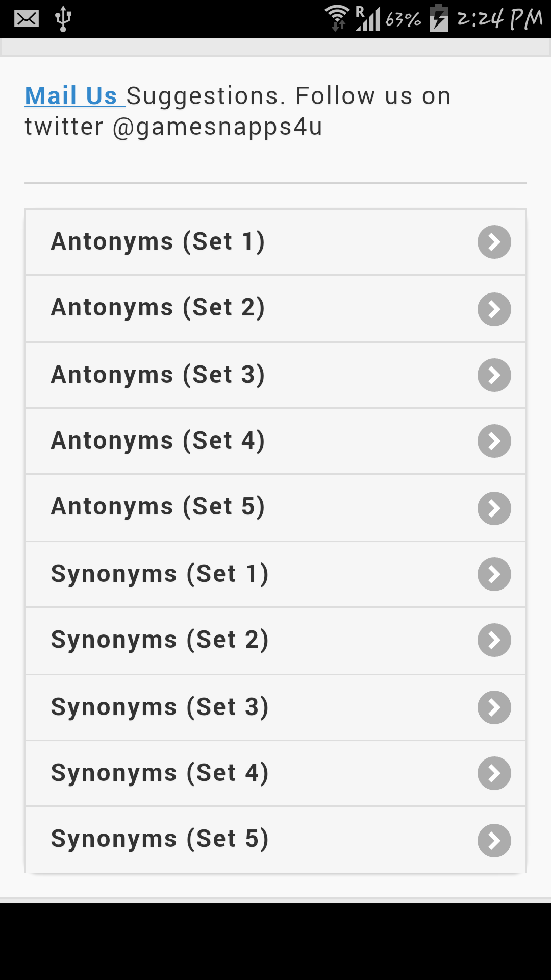The image size is (551, 980).
Task: Tap the cellular signal strength icon
Action: click(x=368, y=18)
